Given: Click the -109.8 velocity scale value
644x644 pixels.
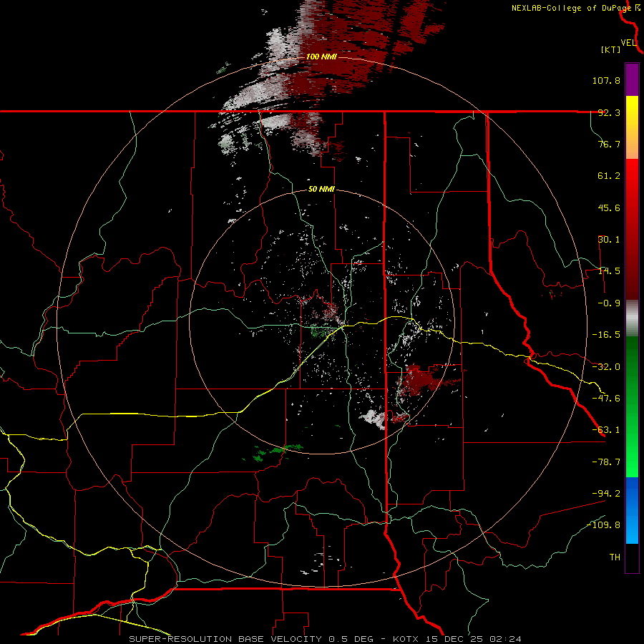Looking at the screenshot, I should (x=603, y=525).
